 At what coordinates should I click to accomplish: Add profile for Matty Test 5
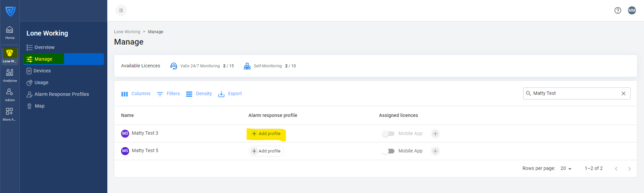pyautogui.click(x=266, y=151)
